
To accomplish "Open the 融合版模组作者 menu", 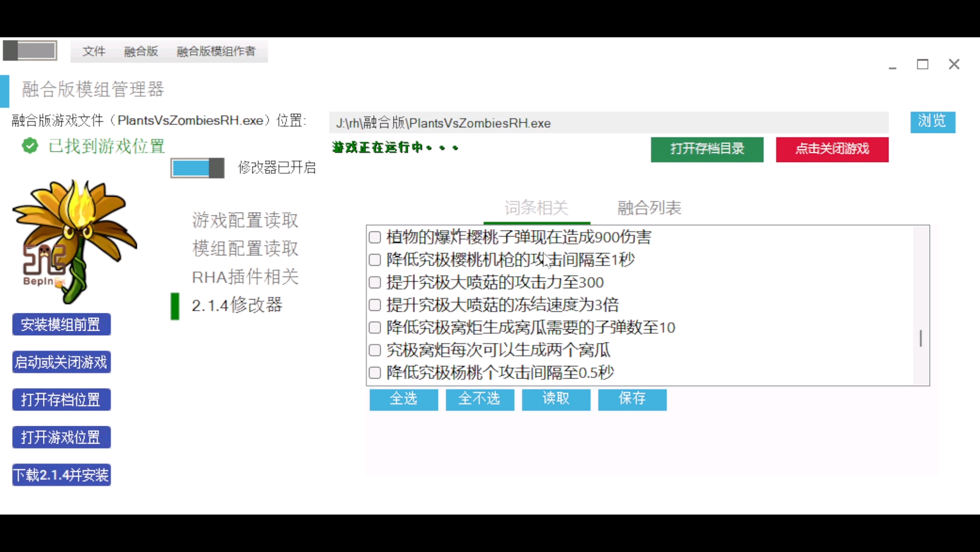I will click(x=216, y=51).
